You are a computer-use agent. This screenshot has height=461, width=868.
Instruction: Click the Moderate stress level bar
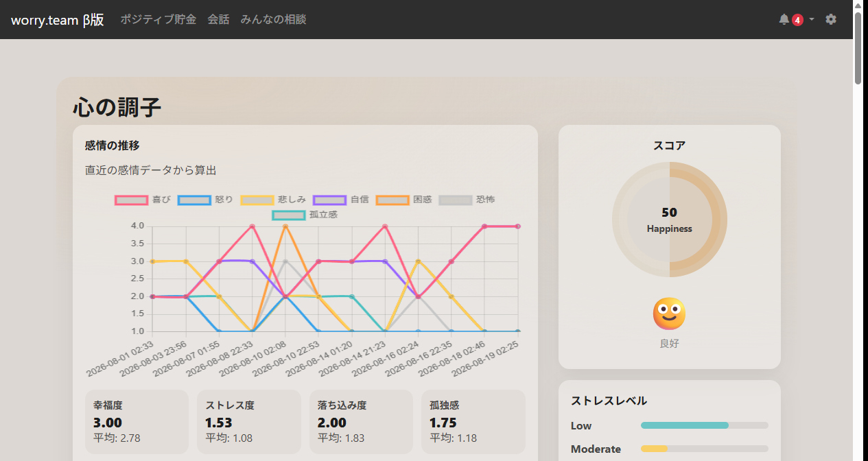coord(705,449)
